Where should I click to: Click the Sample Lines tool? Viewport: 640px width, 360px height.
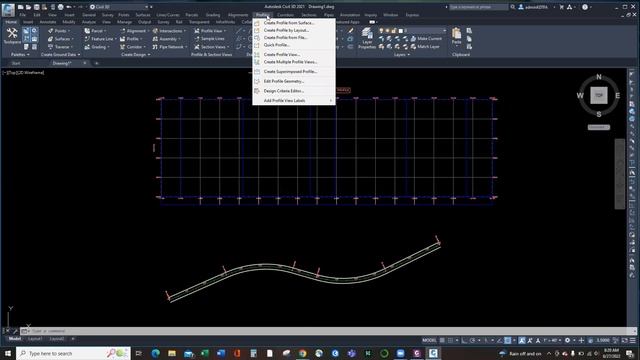coord(209,39)
